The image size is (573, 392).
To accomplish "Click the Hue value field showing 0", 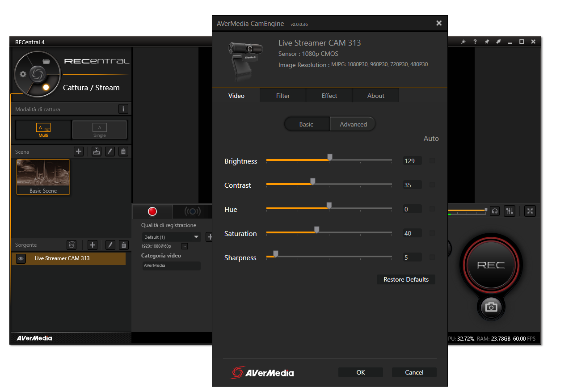I will tap(412, 209).
